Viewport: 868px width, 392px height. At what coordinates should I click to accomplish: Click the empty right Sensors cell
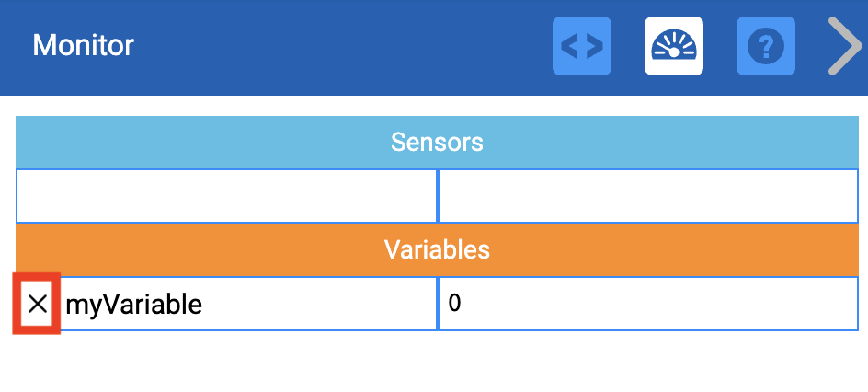point(648,196)
